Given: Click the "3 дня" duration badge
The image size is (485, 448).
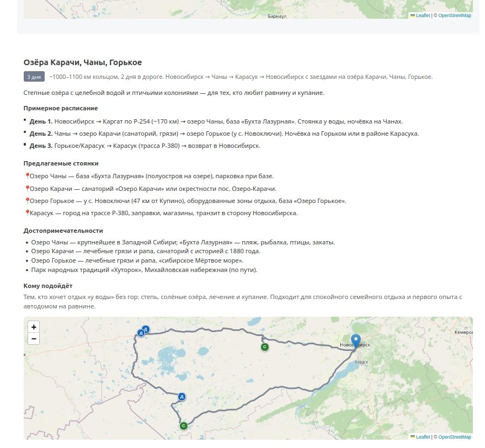Looking at the screenshot, I should point(34,77).
